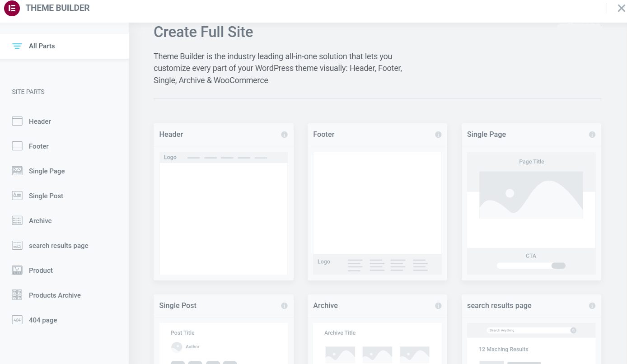Viewport: 627px width, 364px height.
Task: Select the Header template thumbnail
Action: tap(224, 213)
